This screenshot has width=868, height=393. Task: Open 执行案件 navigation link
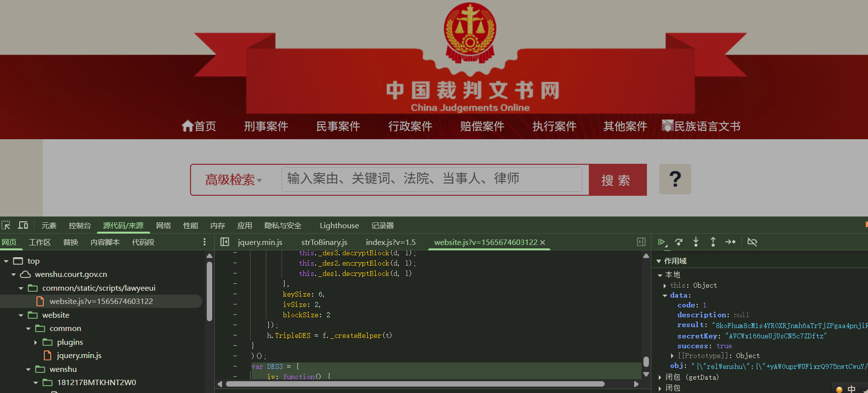coord(554,126)
